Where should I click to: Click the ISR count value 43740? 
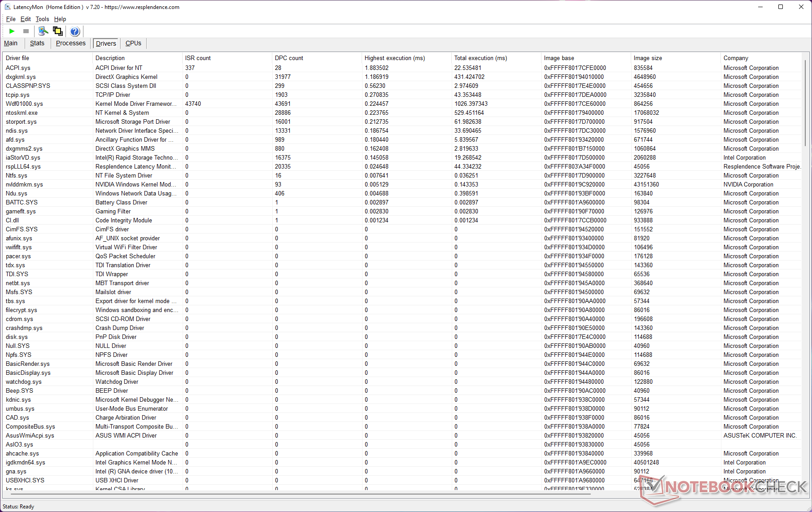point(193,104)
